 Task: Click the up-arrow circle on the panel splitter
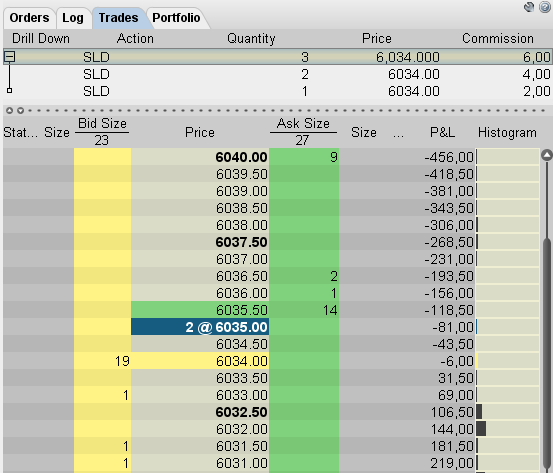[x=10, y=111]
